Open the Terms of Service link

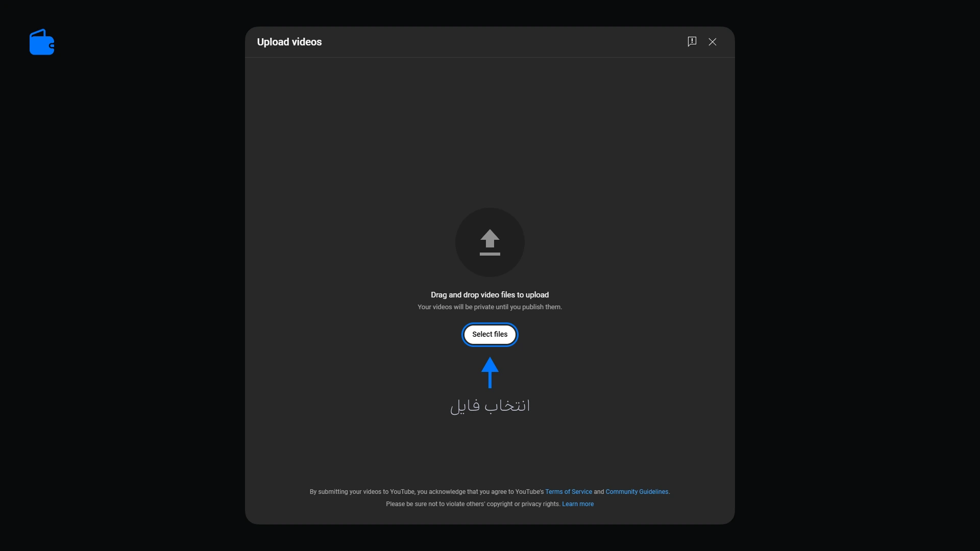tap(569, 492)
